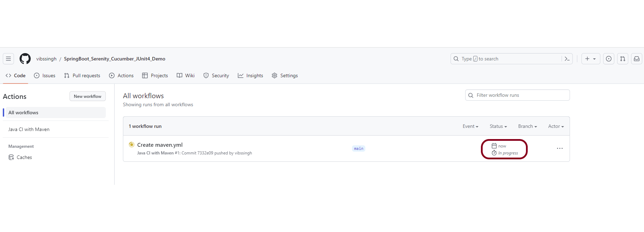Screen dimensions: 644x232
Task: Open the Actions tab
Action: [x=121, y=75]
